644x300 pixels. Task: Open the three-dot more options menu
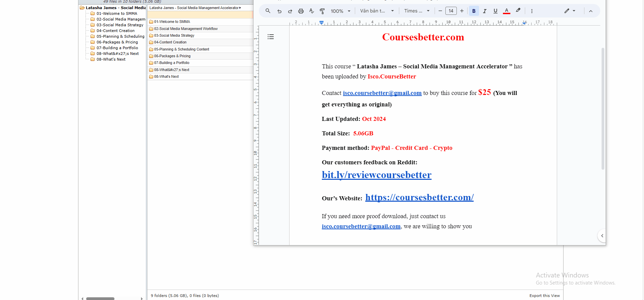[x=532, y=11]
